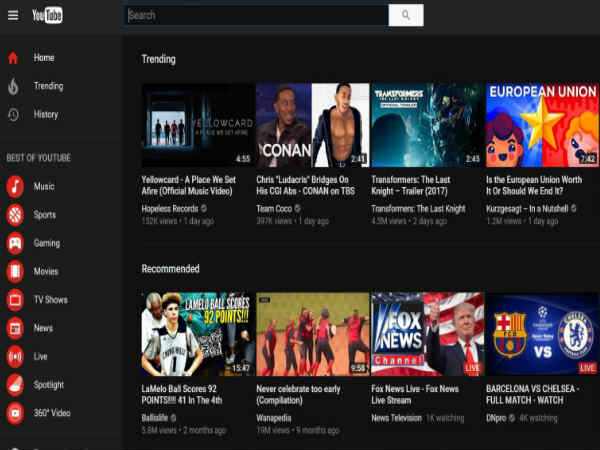Click the Home house icon
Image resolution: width=600 pixels, height=450 pixels.
pyautogui.click(x=13, y=58)
